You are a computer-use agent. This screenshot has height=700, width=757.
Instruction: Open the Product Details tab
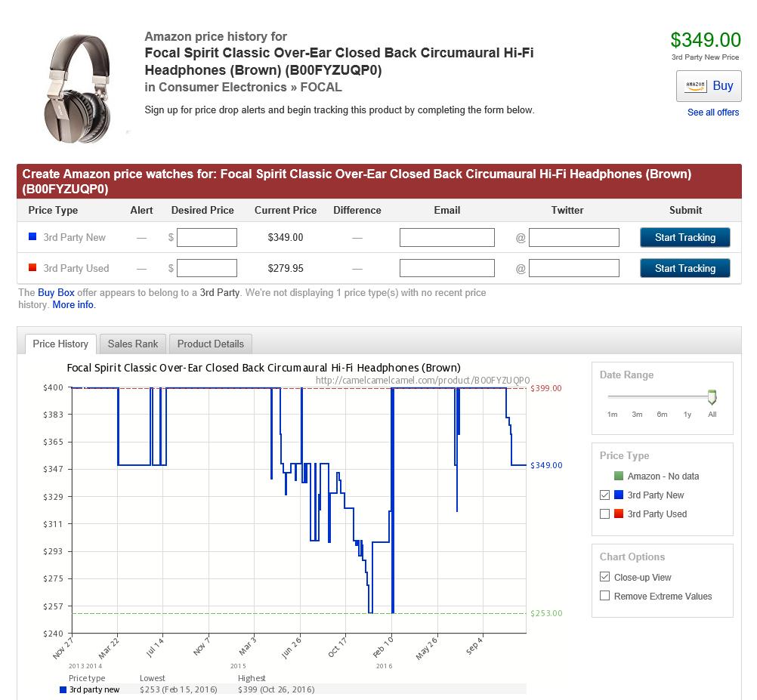coord(210,344)
